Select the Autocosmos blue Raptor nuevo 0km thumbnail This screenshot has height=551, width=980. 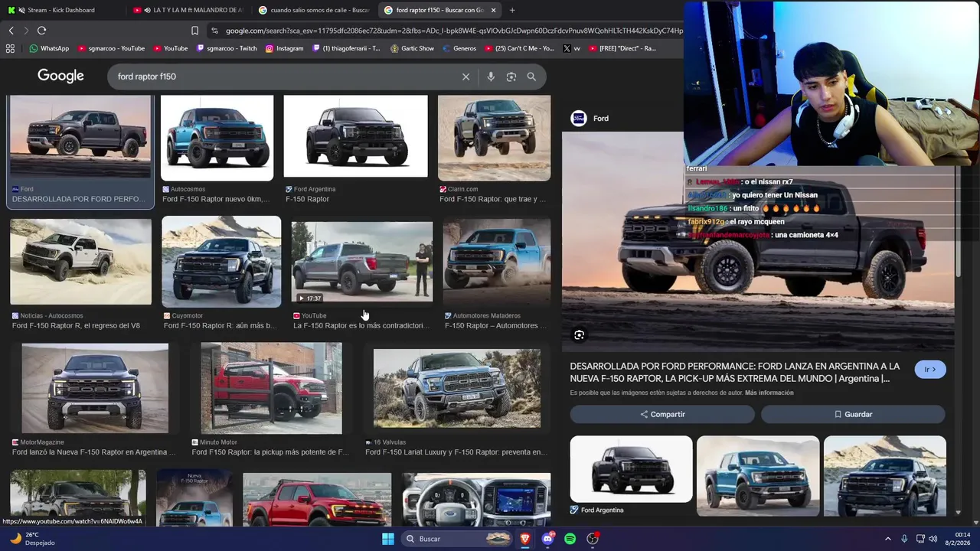tap(217, 138)
